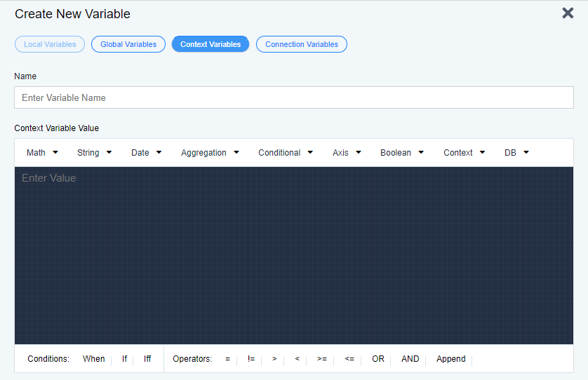Insert the not-equal (!=) operator
This screenshot has width=588, height=380.
[x=251, y=359]
